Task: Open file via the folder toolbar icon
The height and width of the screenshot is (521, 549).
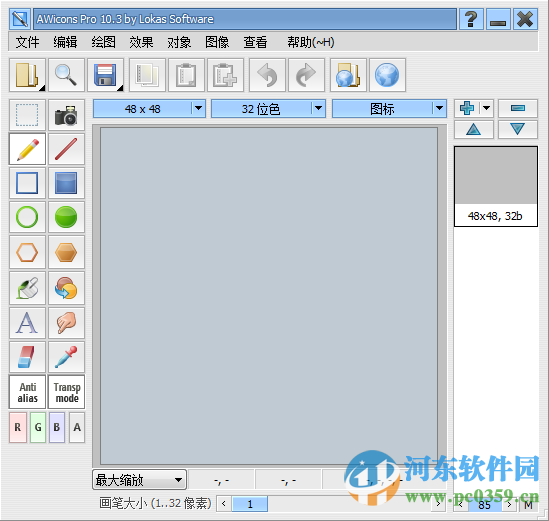Action: pyautogui.click(x=26, y=75)
